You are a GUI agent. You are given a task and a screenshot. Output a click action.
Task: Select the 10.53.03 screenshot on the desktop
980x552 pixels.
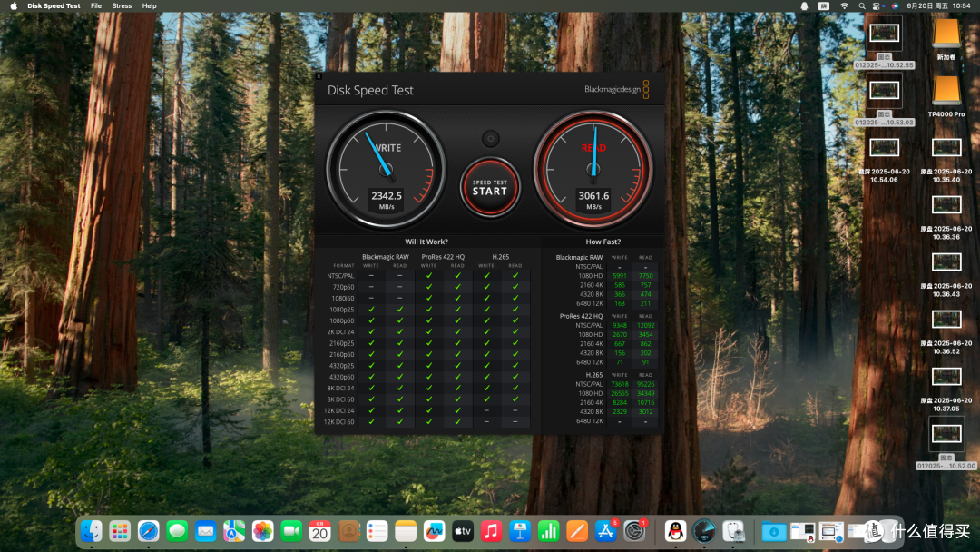click(x=885, y=100)
